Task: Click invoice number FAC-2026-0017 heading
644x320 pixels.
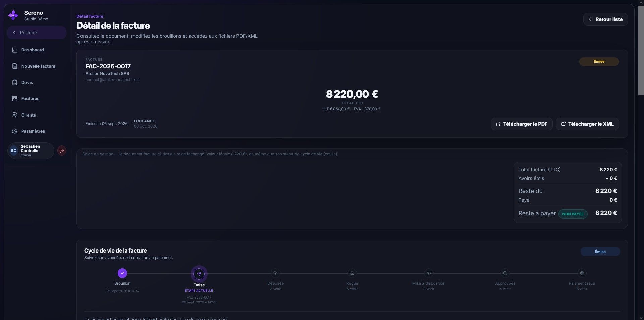Action: point(108,66)
